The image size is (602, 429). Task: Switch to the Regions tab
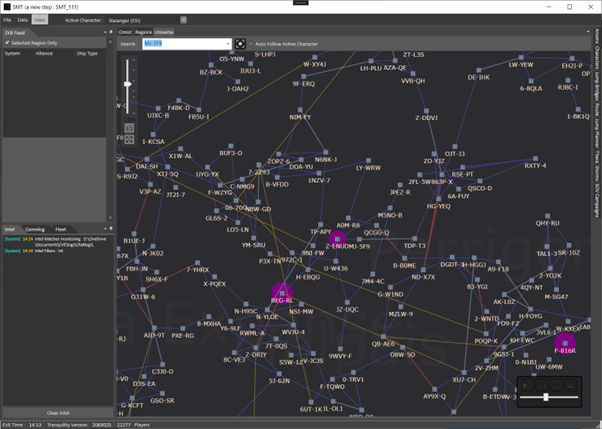[x=142, y=32]
